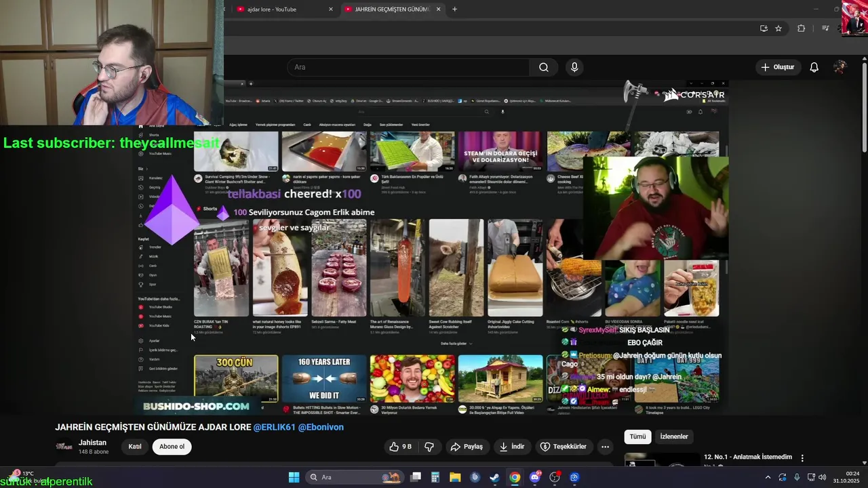Focus the Windows taskbar Ara search box
This screenshot has width=868, height=488.
(354, 477)
